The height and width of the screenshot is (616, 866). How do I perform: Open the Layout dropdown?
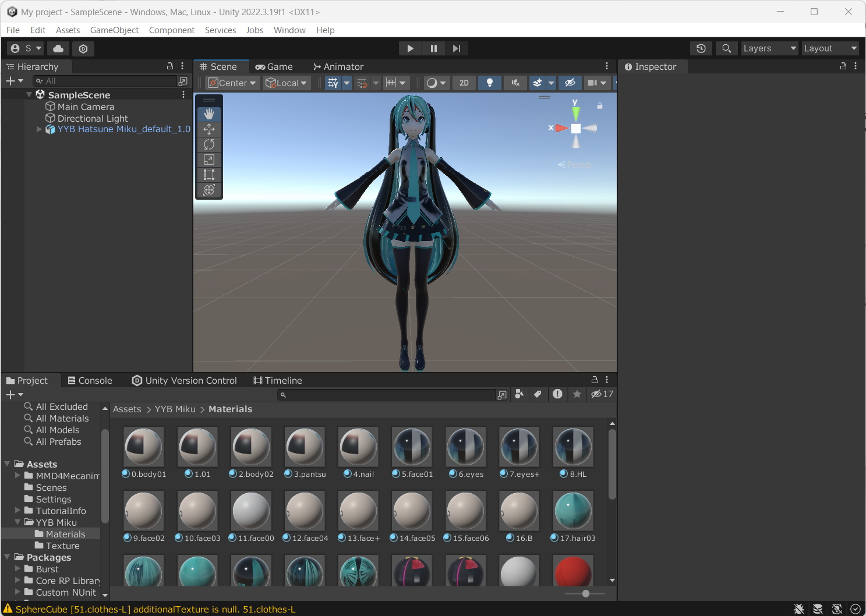(x=829, y=48)
